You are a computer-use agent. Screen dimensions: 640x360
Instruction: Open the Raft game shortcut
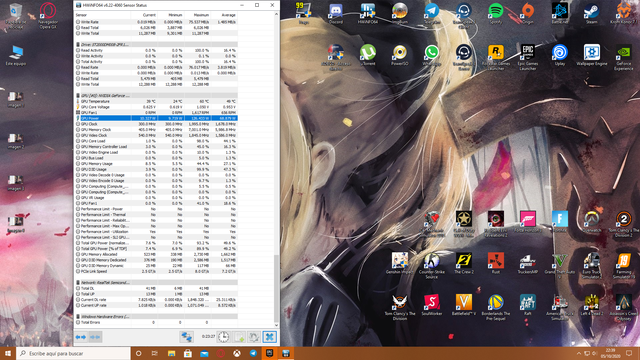point(528,305)
